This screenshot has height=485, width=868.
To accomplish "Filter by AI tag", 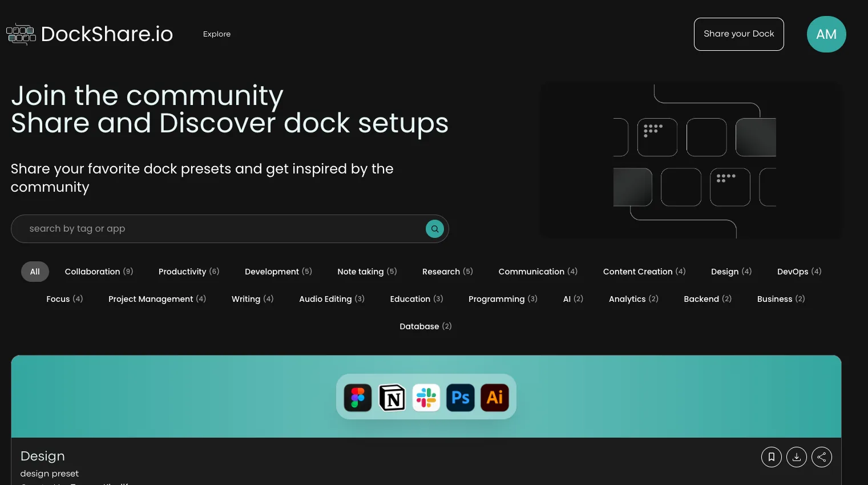I will pyautogui.click(x=573, y=299).
